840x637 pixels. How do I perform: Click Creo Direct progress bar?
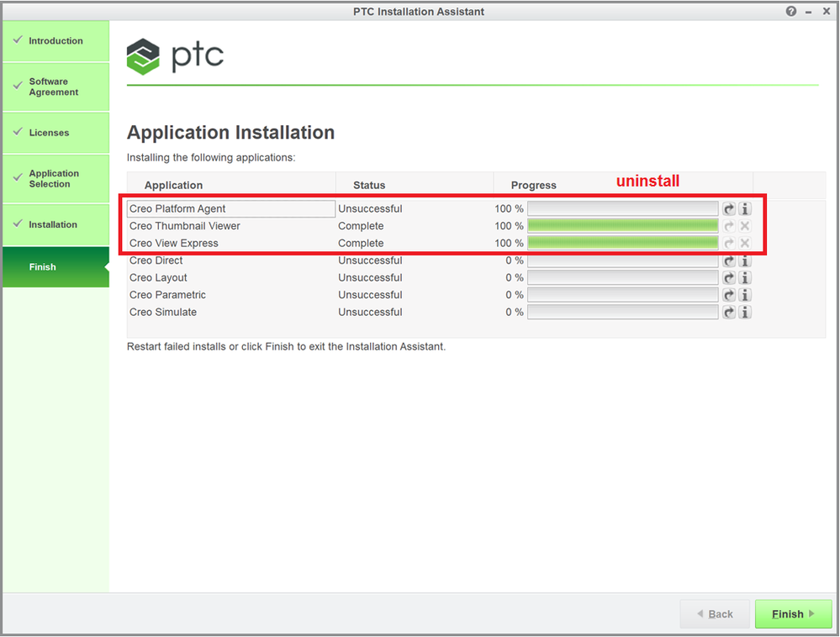click(622, 261)
